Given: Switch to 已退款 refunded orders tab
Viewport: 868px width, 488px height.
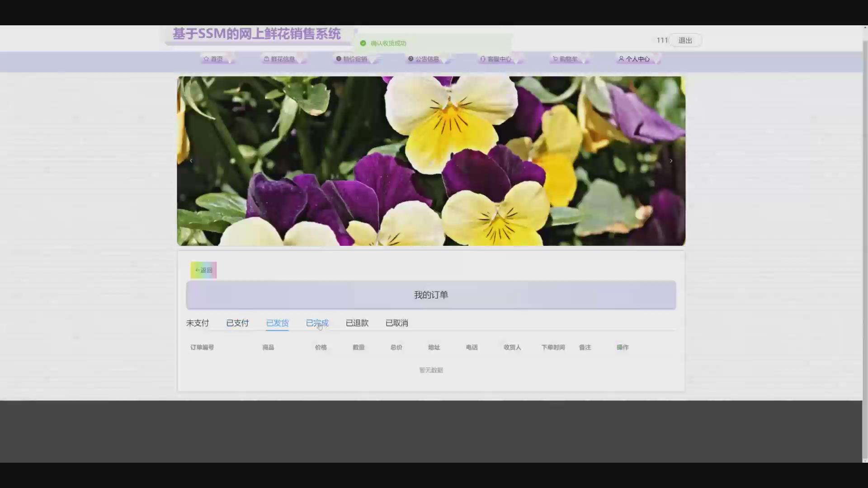Looking at the screenshot, I should click(357, 323).
